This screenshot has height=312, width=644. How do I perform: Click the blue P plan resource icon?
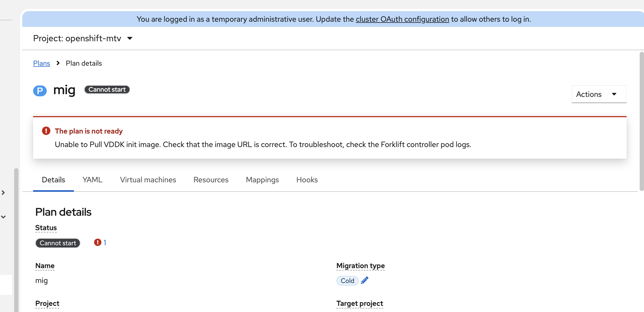tap(40, 91)
